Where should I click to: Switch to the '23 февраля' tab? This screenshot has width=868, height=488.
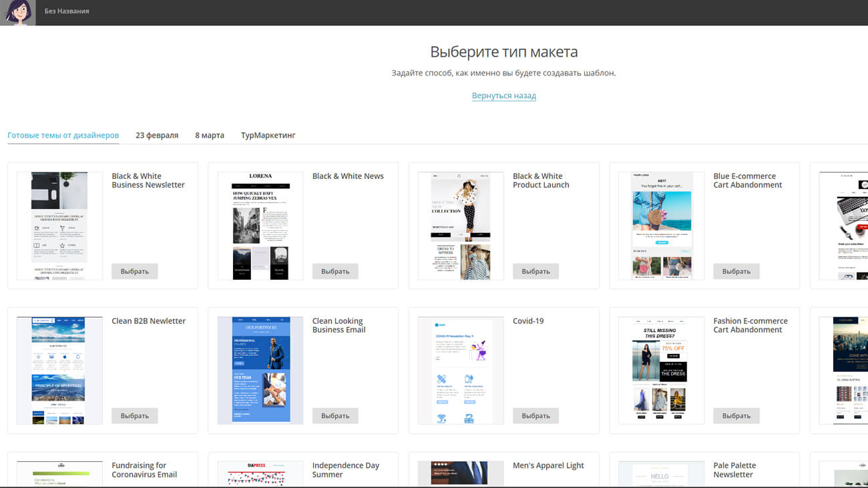157,135
